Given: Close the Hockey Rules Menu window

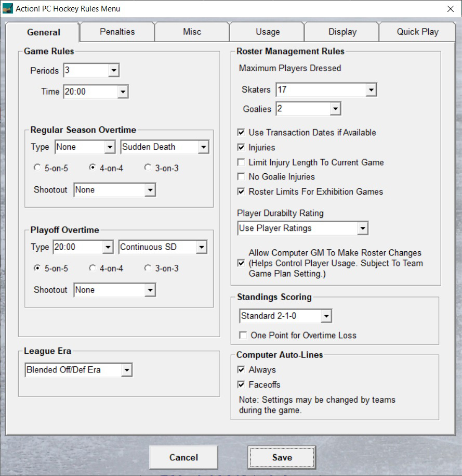Looking at the screenshot, I should 450,9.
